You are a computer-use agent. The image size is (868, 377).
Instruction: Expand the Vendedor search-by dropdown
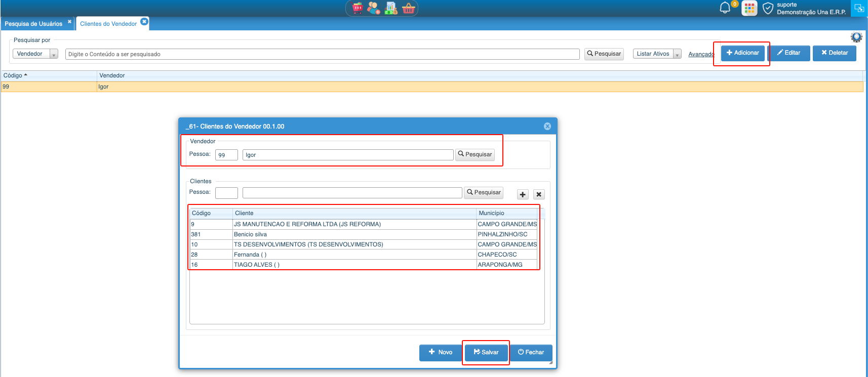(x=54, y=54)
